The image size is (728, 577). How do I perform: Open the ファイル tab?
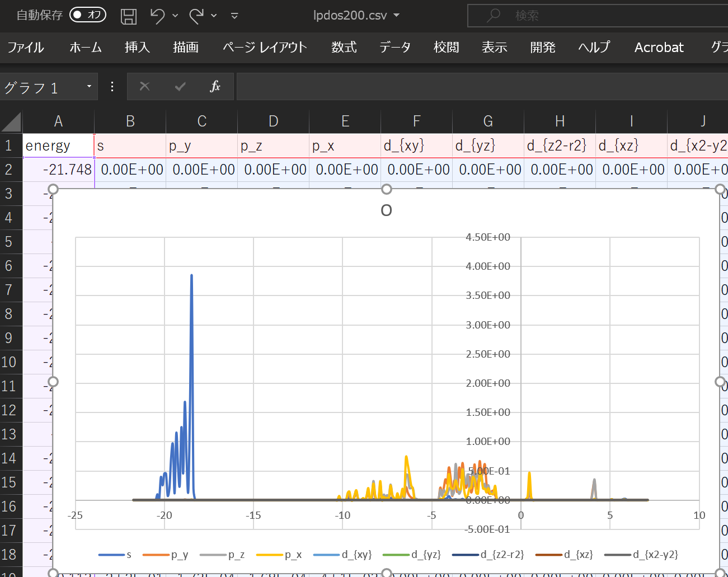click(26, 48)
